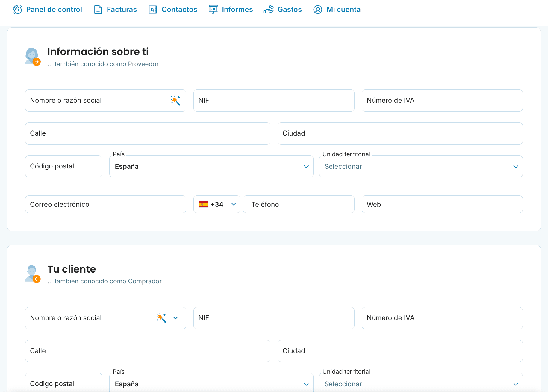Focus the supplier Ciudad field

(x=400, y=133)
